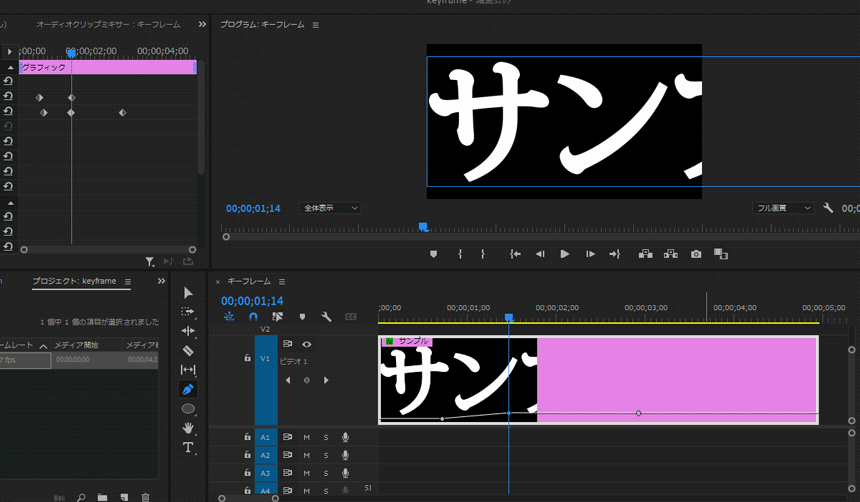Toggle lock on track V1
The height and width of the screenshot is (502, 860).
point(247,358)
